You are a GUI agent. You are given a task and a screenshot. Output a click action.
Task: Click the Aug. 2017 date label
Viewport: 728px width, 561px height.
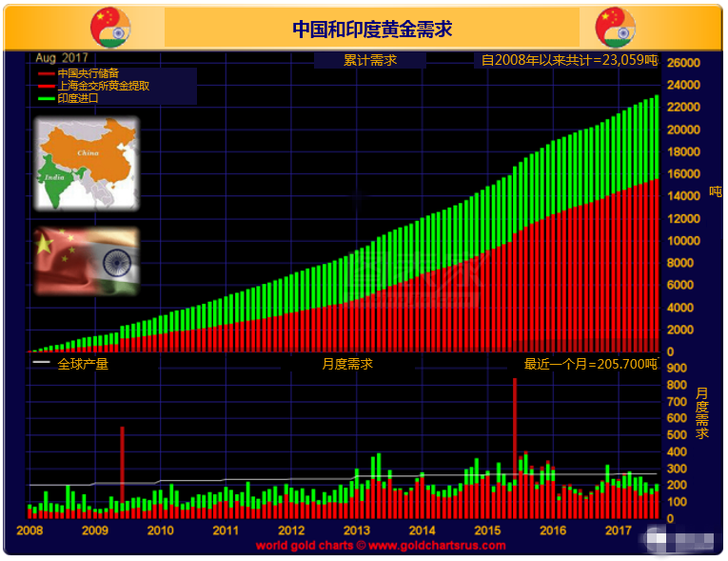pos(62,58)
